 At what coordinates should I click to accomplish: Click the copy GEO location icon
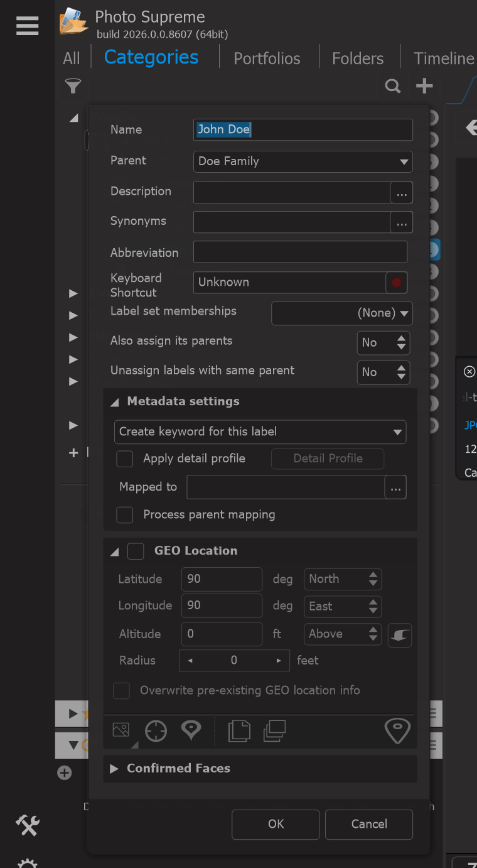tap(239, 731)
